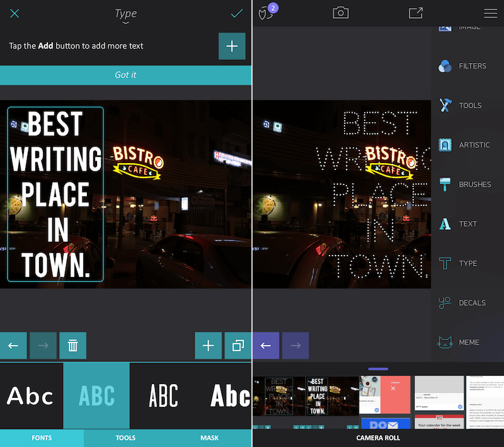Open the Decals menu item
The image size is (504, 447).
click(466, 303)
